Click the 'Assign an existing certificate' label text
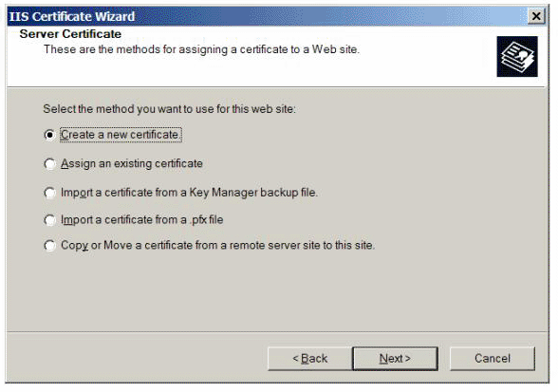558x392 pixels. click(x=132, y=164)
